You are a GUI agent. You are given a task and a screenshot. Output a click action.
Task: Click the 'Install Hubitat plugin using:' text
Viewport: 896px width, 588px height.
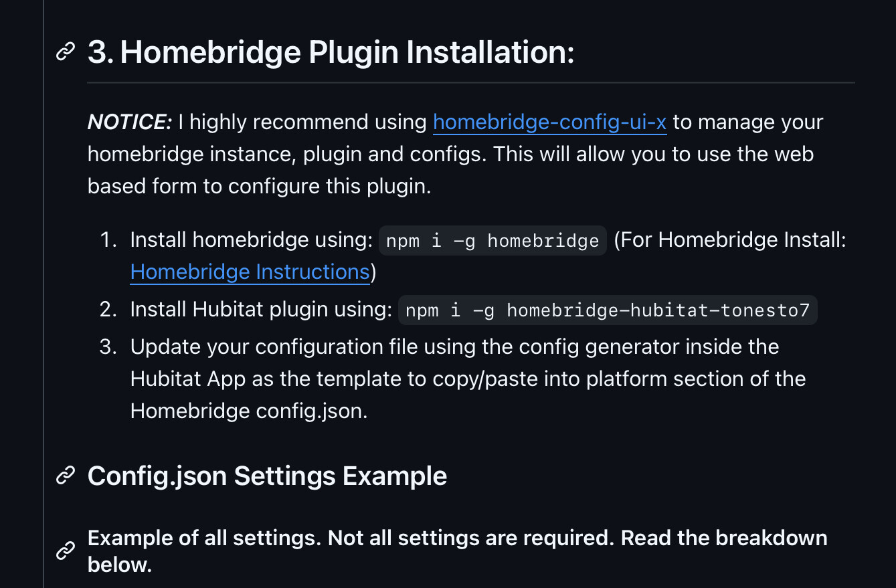tap(261, 310)
